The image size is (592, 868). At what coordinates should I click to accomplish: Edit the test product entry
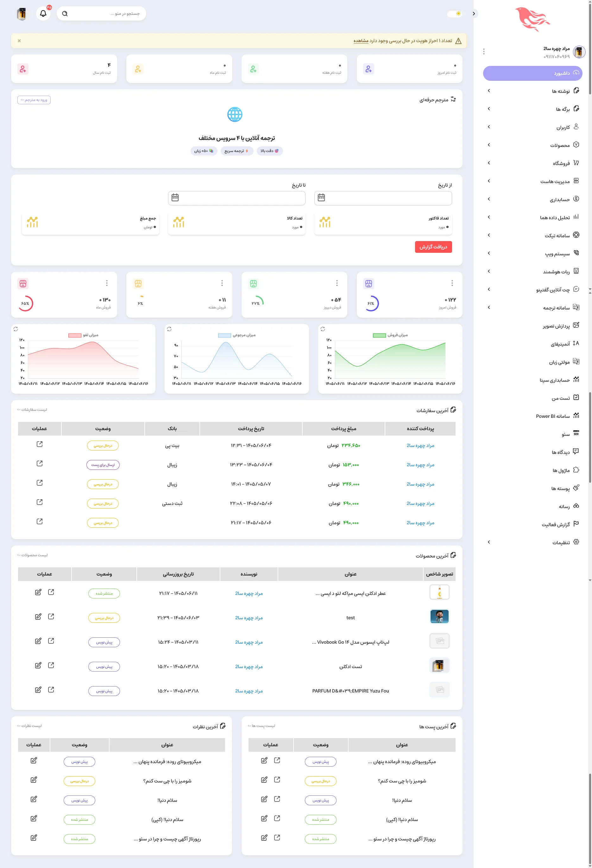click(38, 617)
